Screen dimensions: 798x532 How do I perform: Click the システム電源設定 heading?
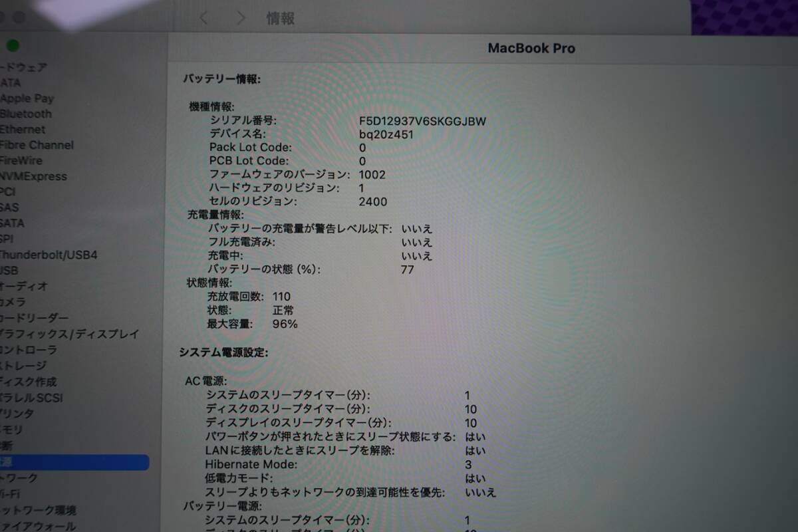(x=223, y=352)
